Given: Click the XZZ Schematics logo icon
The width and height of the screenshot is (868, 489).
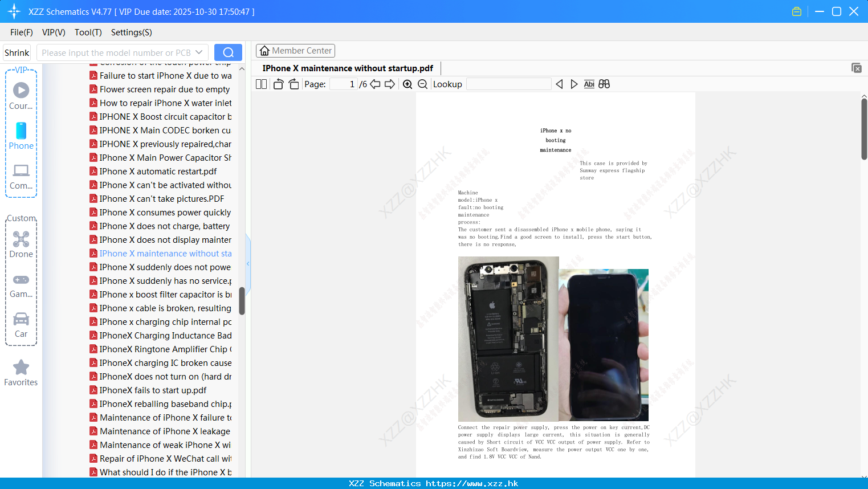Looking at the screenshot, I should tap(14, 11).
